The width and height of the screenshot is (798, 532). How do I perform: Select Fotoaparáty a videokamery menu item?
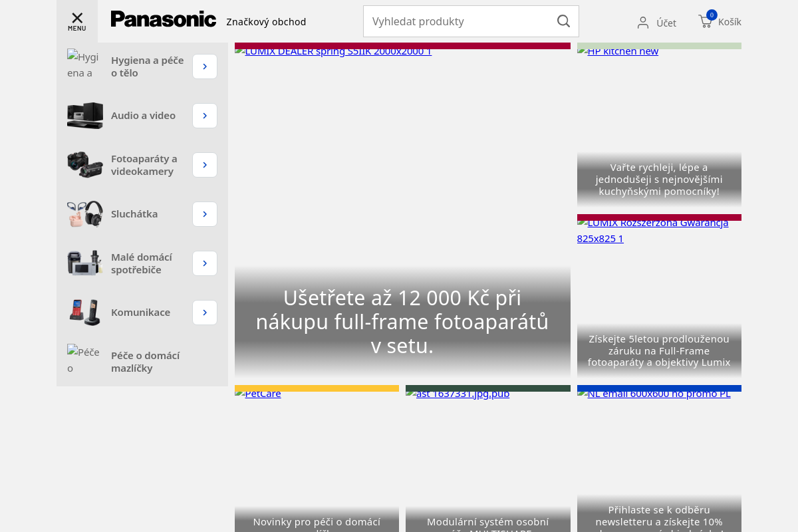click(x=144, y=165)
